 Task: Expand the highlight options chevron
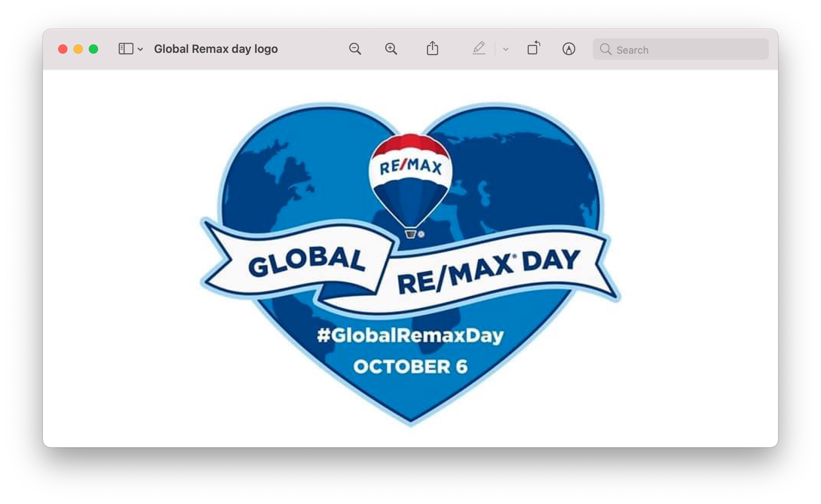(x=506, y=49)
